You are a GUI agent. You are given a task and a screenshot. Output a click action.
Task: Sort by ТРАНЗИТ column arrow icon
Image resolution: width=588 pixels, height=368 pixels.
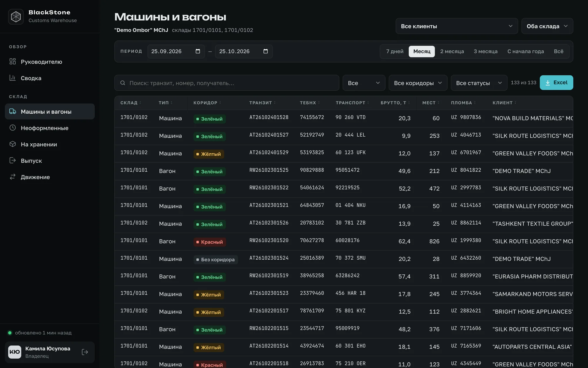(x=275, y=103)
